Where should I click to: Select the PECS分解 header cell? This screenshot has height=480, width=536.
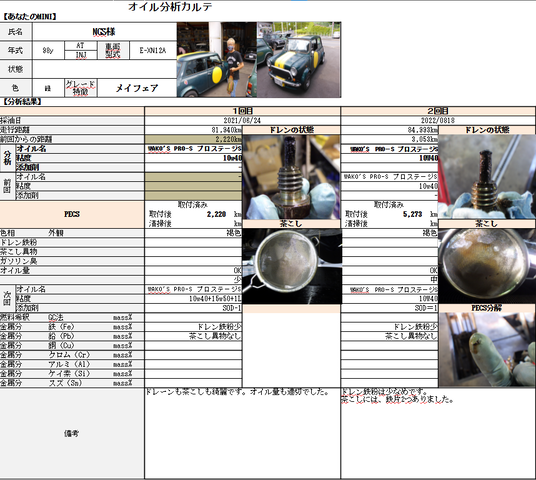click(x=487, y=308)
